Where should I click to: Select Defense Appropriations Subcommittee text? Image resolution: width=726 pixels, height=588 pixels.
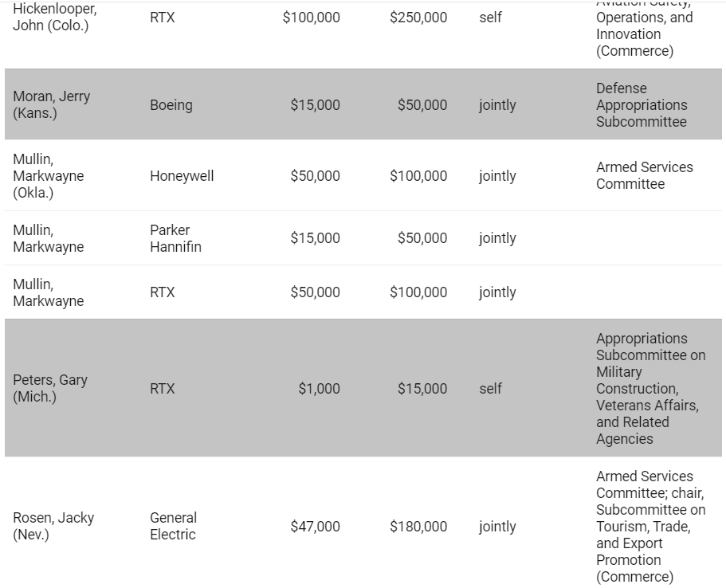click(642, 105)
